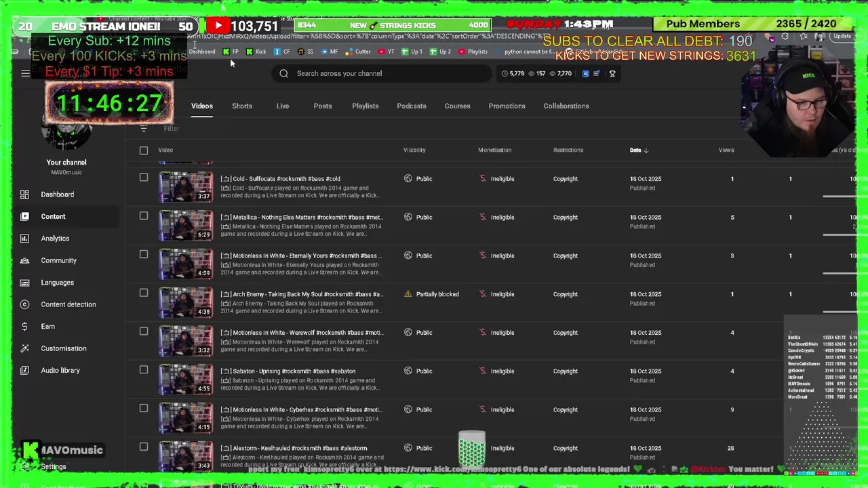The image size is (868, 488).
Task: Click the list icon beside the stats
Action: pyautogui.click(x=597, y=73)
